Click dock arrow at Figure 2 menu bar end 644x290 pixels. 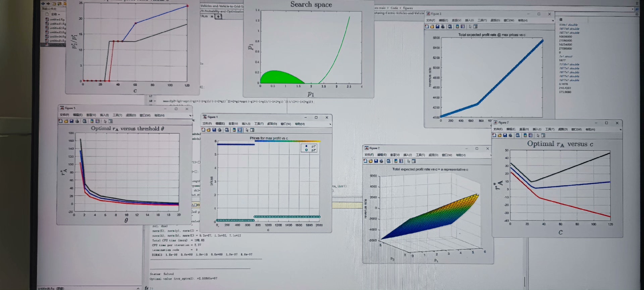(491, 155)
